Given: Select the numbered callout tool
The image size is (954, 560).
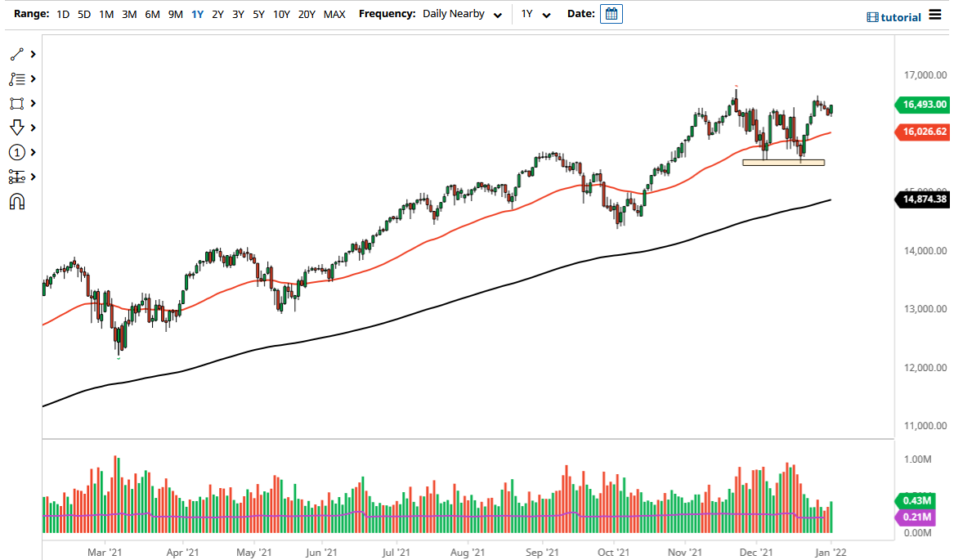Looking at the screenshot, I should (x=17, y=152).
